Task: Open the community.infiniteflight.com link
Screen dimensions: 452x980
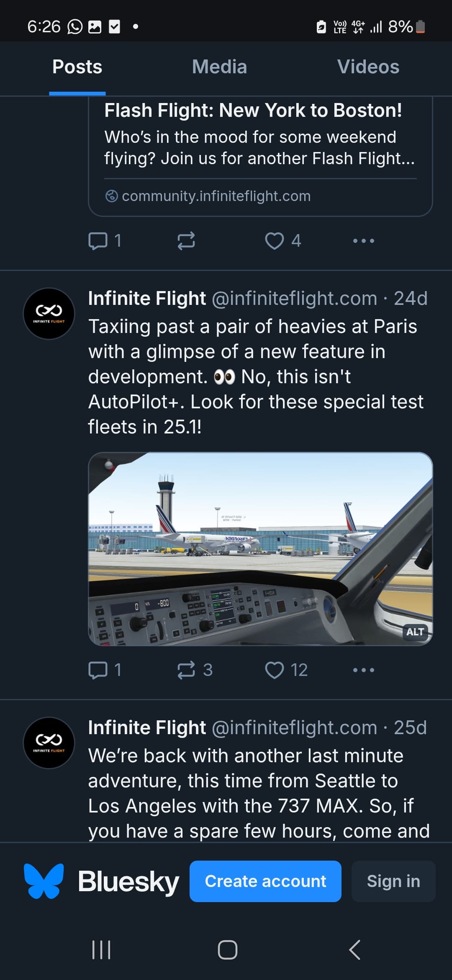Action: pos(216,196)
